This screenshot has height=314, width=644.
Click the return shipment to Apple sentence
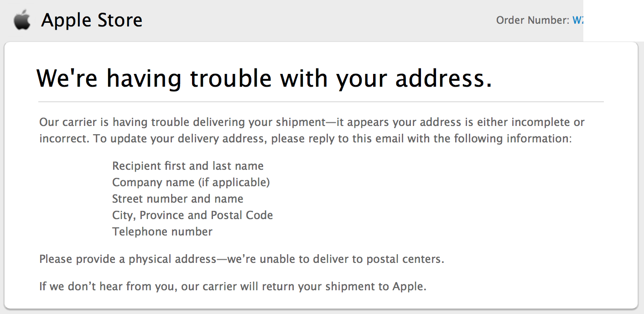233,287
